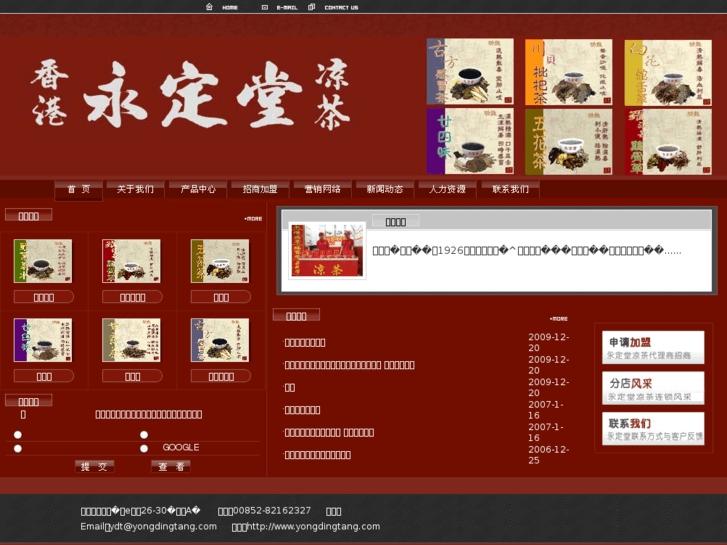This screenshot has width=727, height=545.
Task: Open the olive-striped product thumbnail top row
Action: (220, 261)
